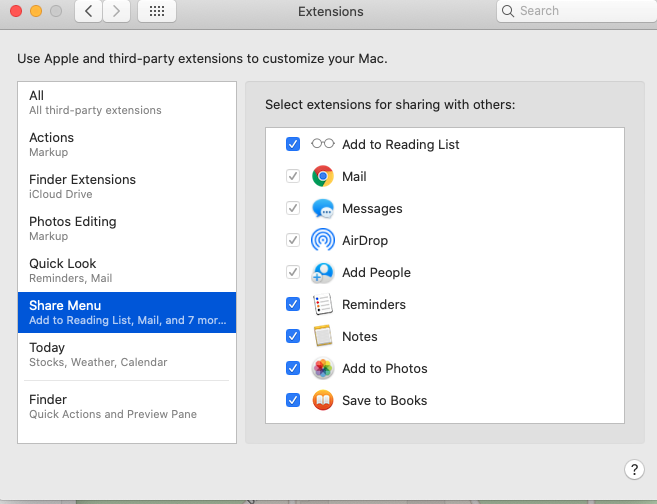Click the AirDrop icon
Screen dimensions: 657x504
[323, 240]
